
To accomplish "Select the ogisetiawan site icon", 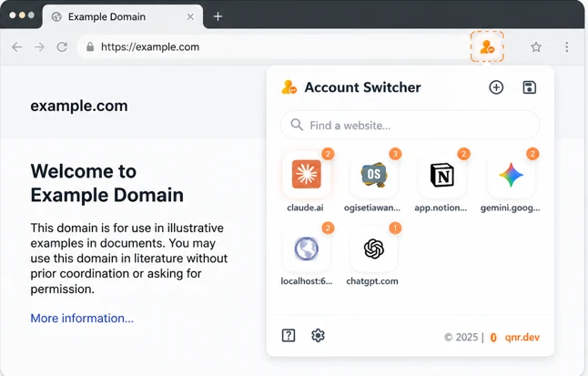I will tap(374, 175).
